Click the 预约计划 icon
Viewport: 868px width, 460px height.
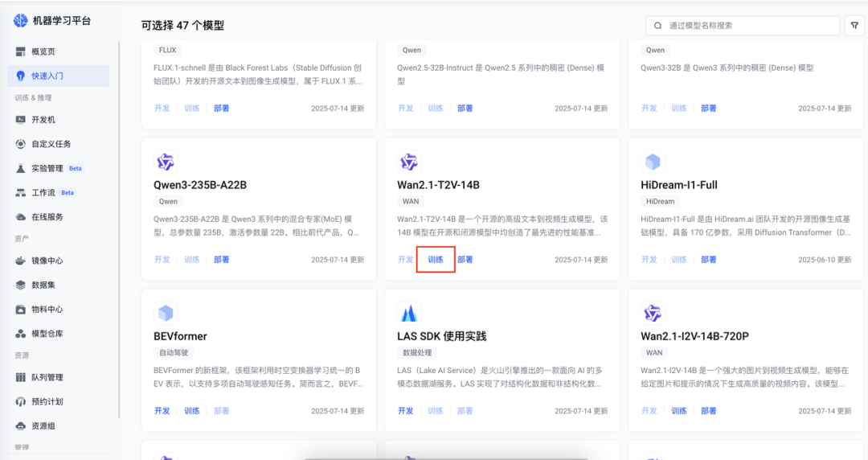coord(20,402)
